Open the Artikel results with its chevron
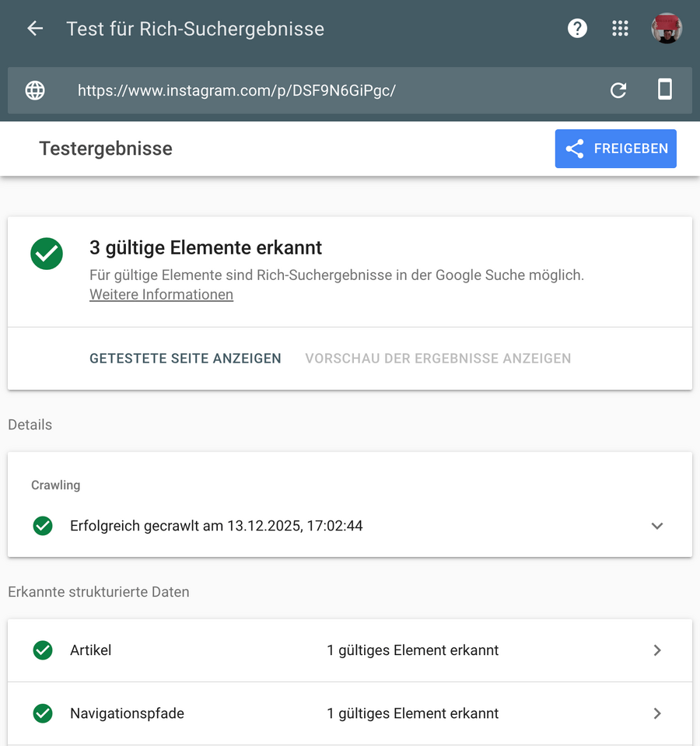Image resolution: width=700 pixels, height=746 pixels. pos(656,650)
